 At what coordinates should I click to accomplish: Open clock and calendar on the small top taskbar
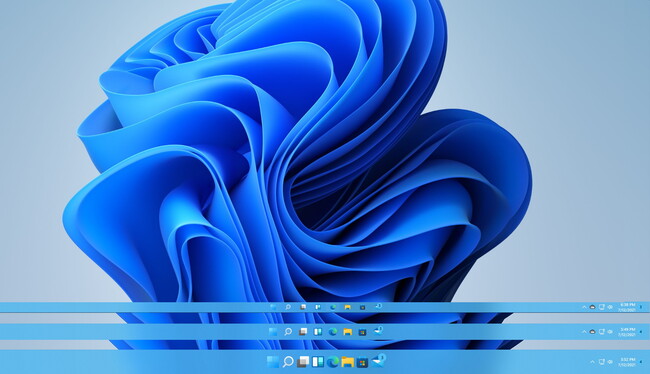click(x=627, y=307)
